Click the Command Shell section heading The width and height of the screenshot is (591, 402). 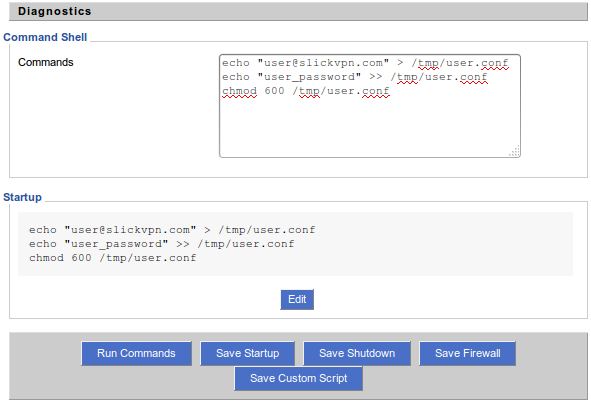tap(45, 37)
